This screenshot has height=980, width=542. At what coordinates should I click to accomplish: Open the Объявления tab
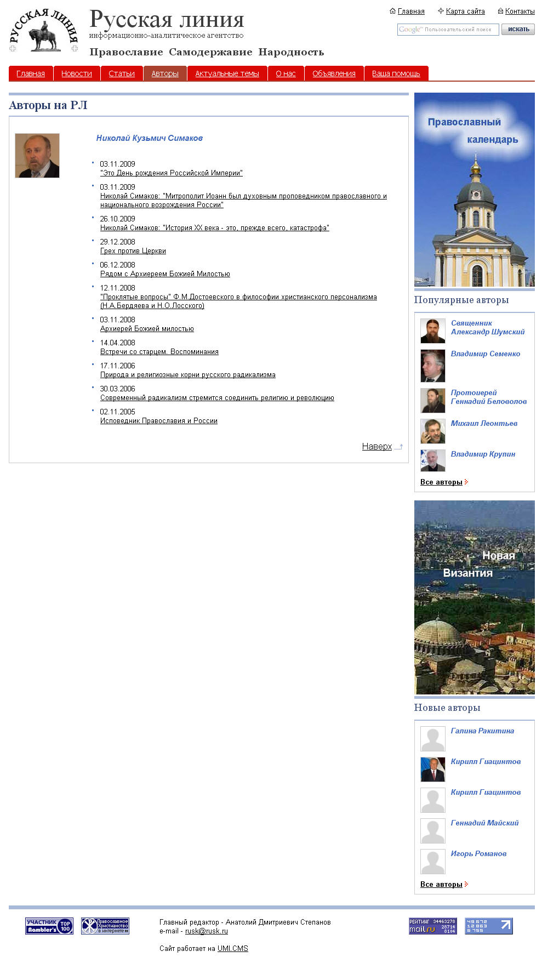pos(334,73)
